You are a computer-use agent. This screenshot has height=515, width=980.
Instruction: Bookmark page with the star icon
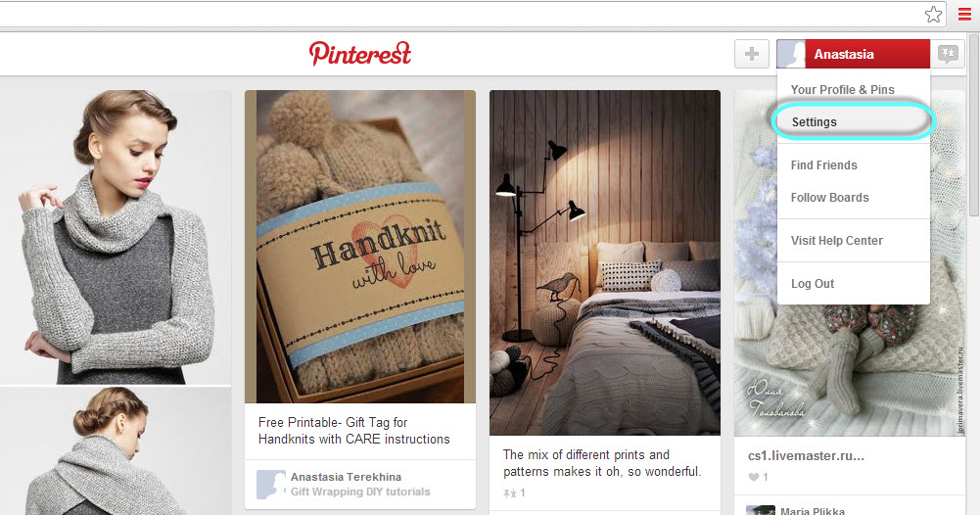[x=933, y=14]
